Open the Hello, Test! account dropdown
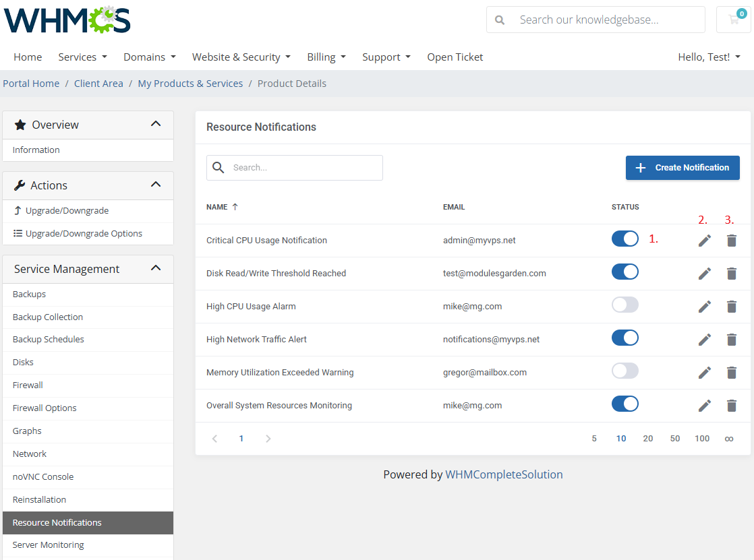 tap(709, 57)
